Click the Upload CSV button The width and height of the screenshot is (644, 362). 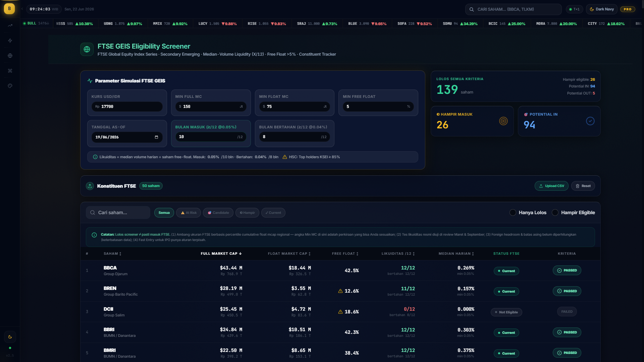click(x=551, y=186)
